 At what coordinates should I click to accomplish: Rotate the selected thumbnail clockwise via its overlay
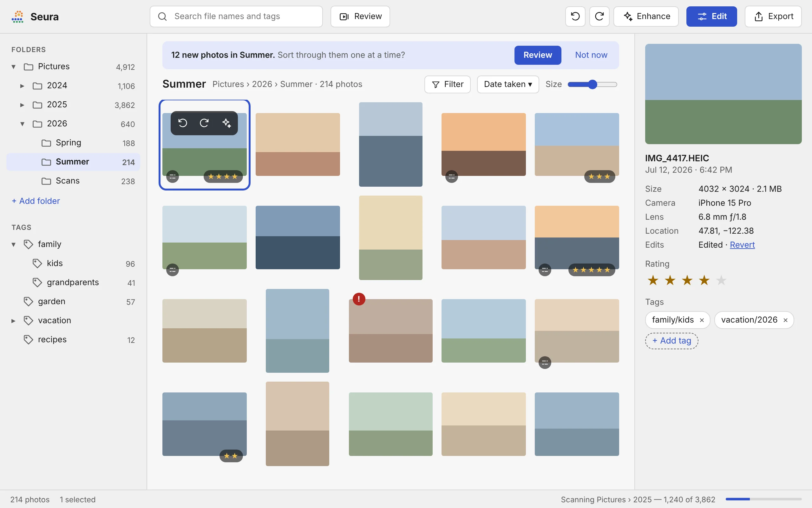pyautogui.click(x=204, y=123)
